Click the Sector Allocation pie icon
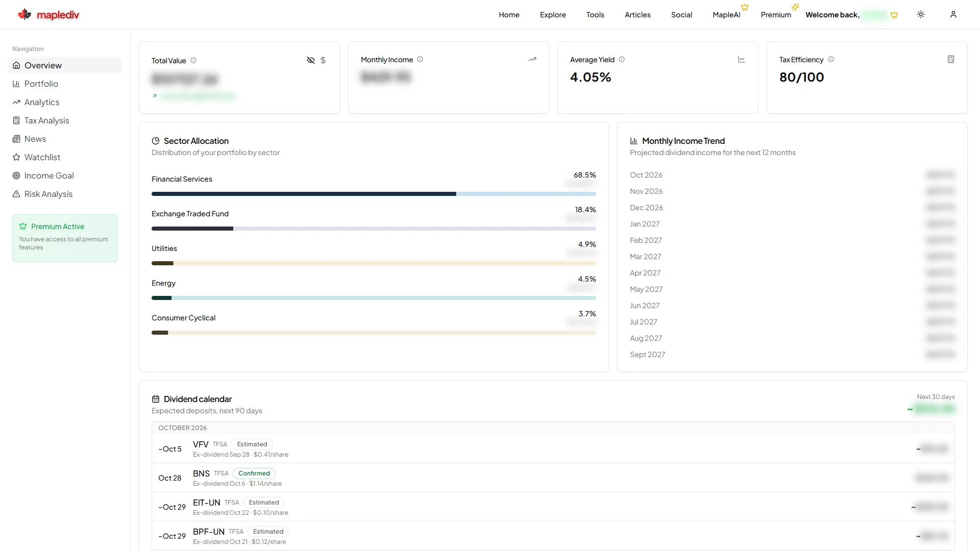Viewport: 980px width, 551px height. [156, 141]
